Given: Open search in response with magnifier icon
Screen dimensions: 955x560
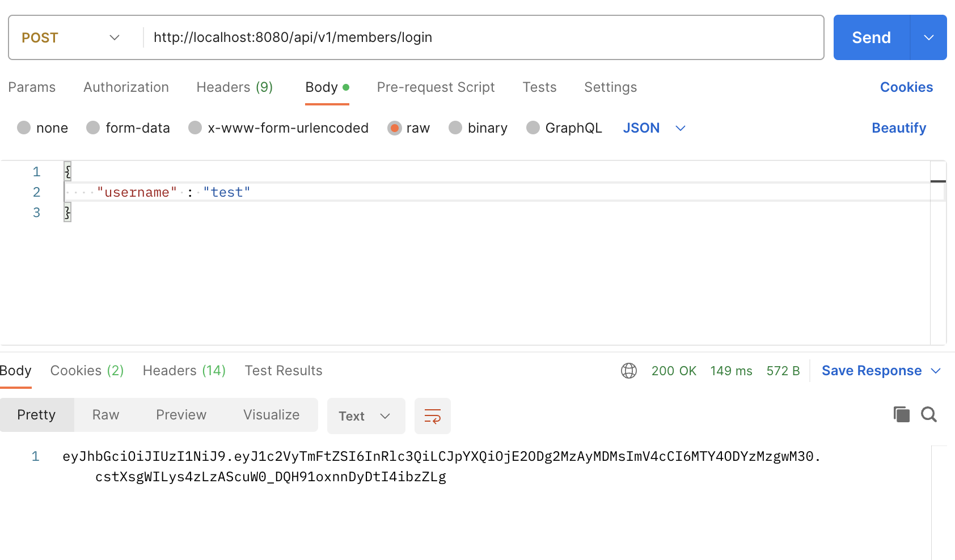Looking at the screenshot, I should (x=929, y=414).
